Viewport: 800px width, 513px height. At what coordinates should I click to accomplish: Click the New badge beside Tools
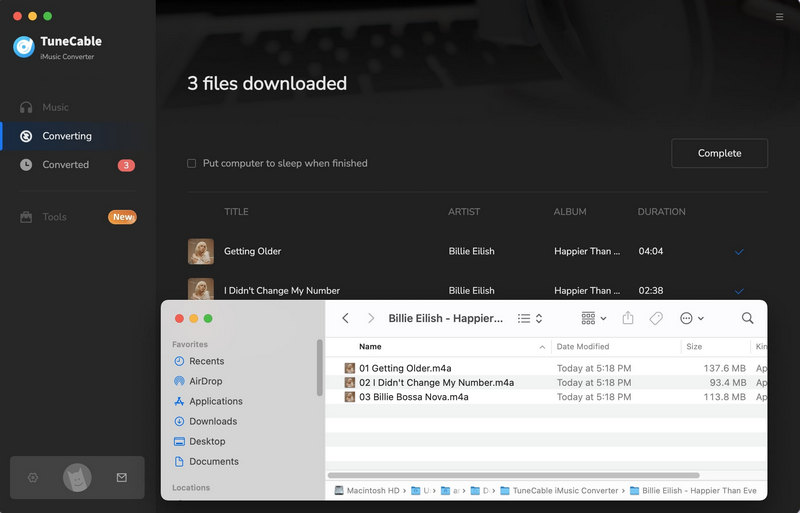[122, 217]
